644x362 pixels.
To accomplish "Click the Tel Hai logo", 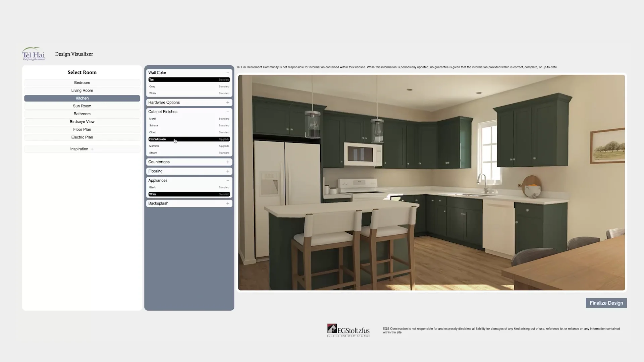I will point(33,54).
